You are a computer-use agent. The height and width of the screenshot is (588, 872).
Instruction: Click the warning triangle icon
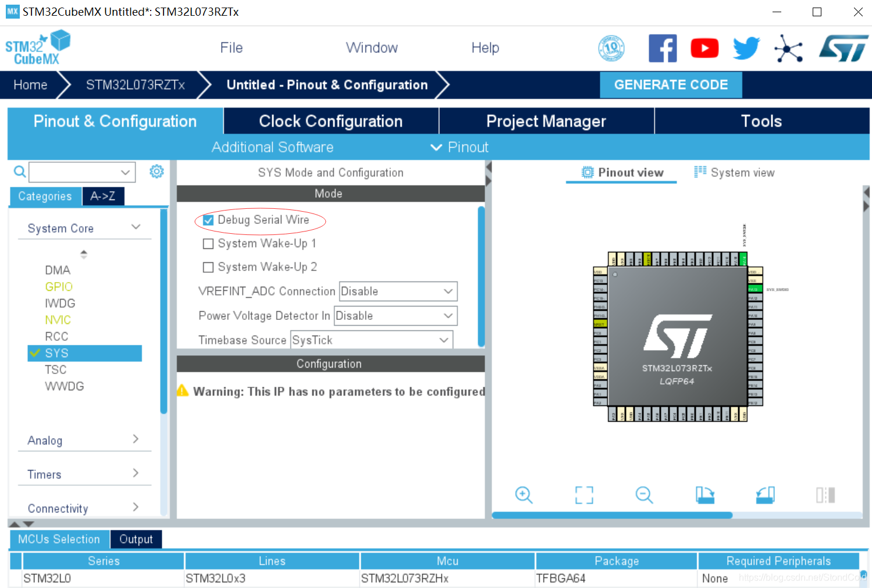(183, 390)
